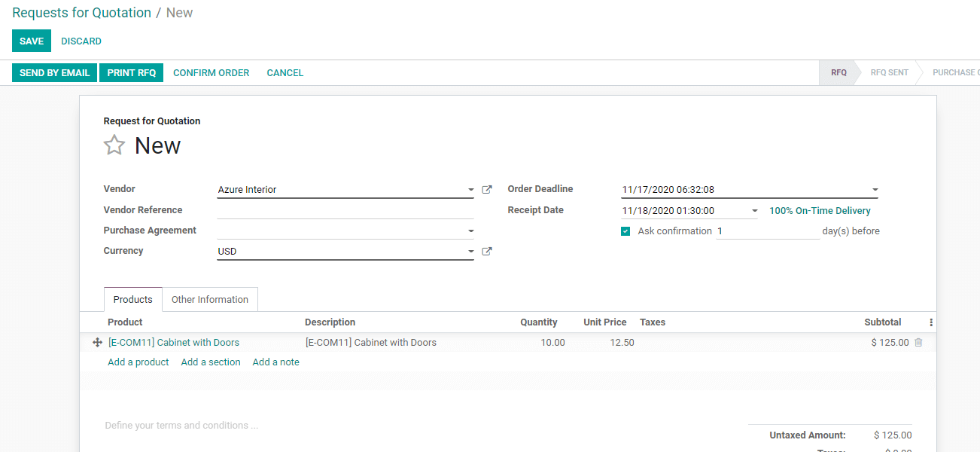The image size is (980, 452).
Task: Click the Save button
Action: click(32, 41)
